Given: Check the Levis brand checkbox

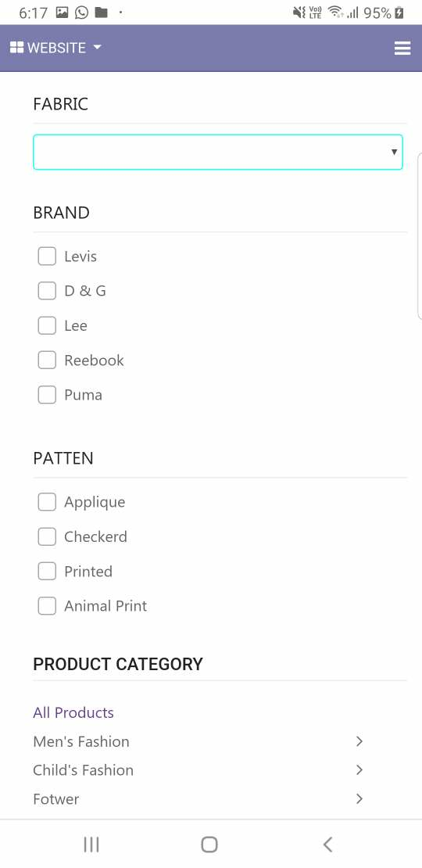Looking at the screenshot, I should (x=47, y=256).
